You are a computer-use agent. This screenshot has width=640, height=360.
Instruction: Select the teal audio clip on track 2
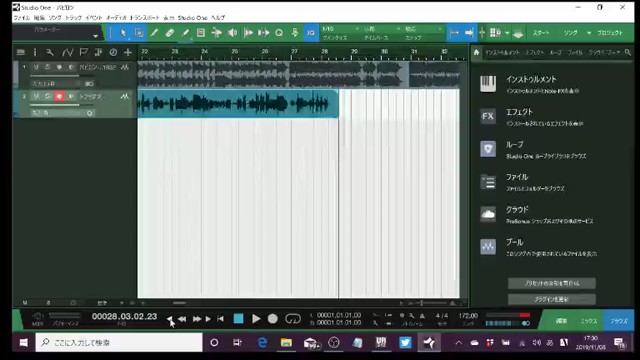point(238,104)
